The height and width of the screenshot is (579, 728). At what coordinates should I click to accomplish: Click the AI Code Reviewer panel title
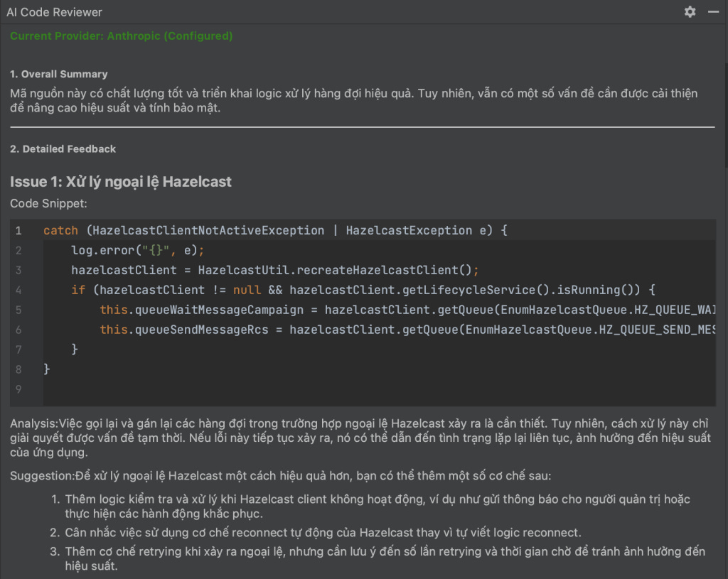[x=54, y=13]
